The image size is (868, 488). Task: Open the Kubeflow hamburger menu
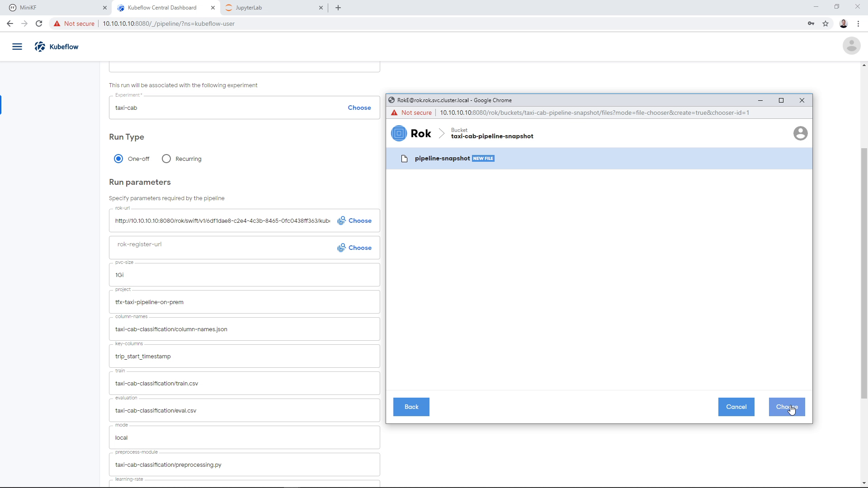tap(17, 47)
